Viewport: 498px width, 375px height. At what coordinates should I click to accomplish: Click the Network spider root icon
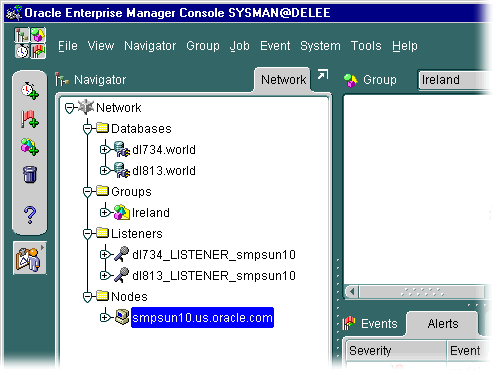86,107
